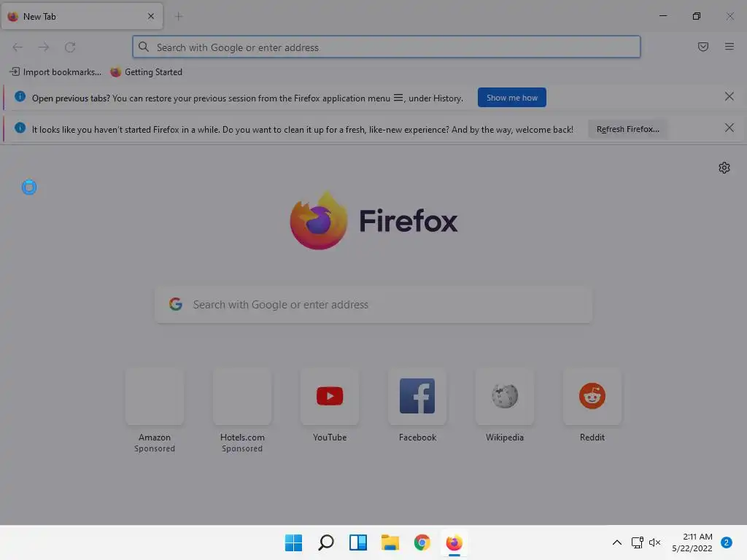Click Import bookmarks in bookmarks toolbar
Image resolution: width=747 pixels, height=560 pixels.
coord(55,72)
